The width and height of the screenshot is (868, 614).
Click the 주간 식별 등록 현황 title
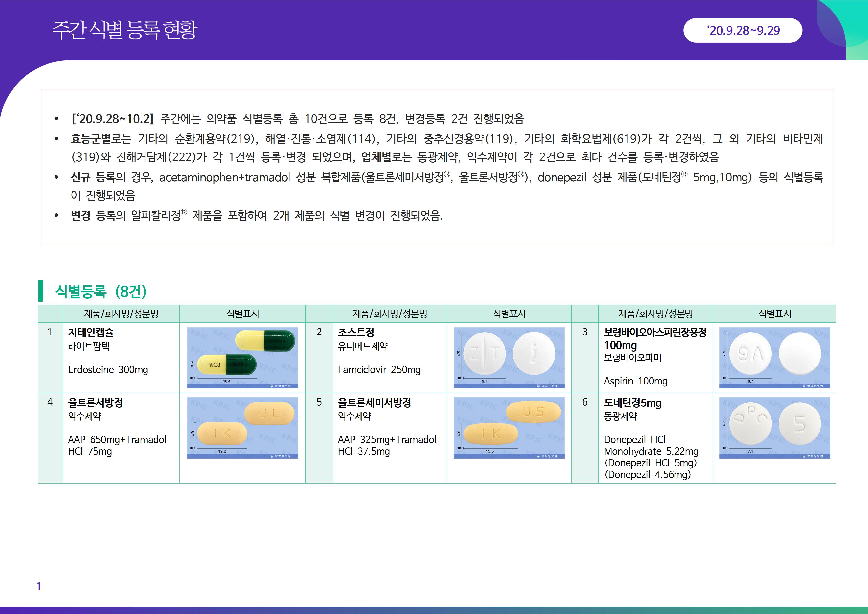125,30
